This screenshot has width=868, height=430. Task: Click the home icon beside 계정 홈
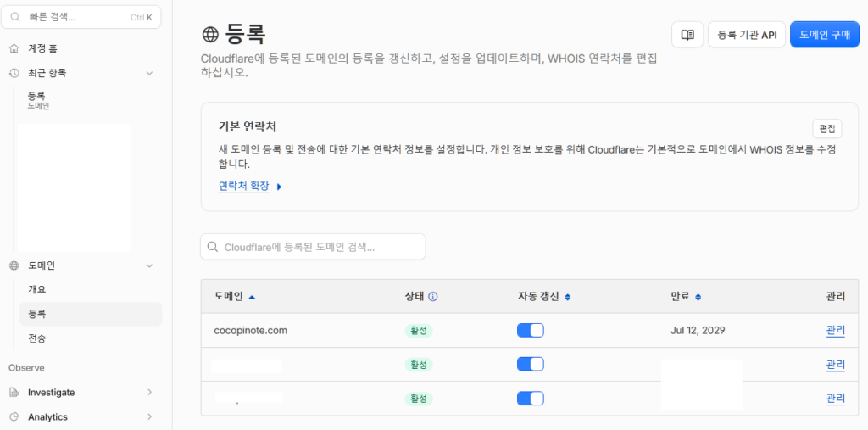[14, 48]
